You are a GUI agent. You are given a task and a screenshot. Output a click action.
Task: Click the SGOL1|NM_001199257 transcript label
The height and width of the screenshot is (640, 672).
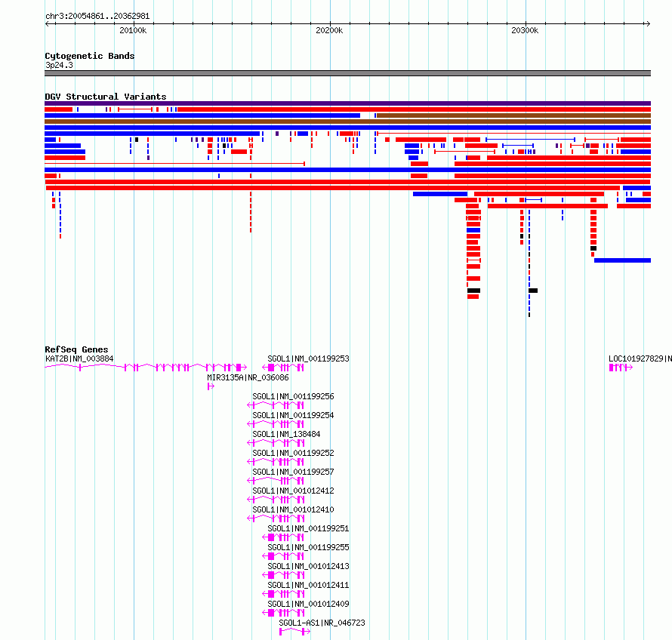coord(293,472)
